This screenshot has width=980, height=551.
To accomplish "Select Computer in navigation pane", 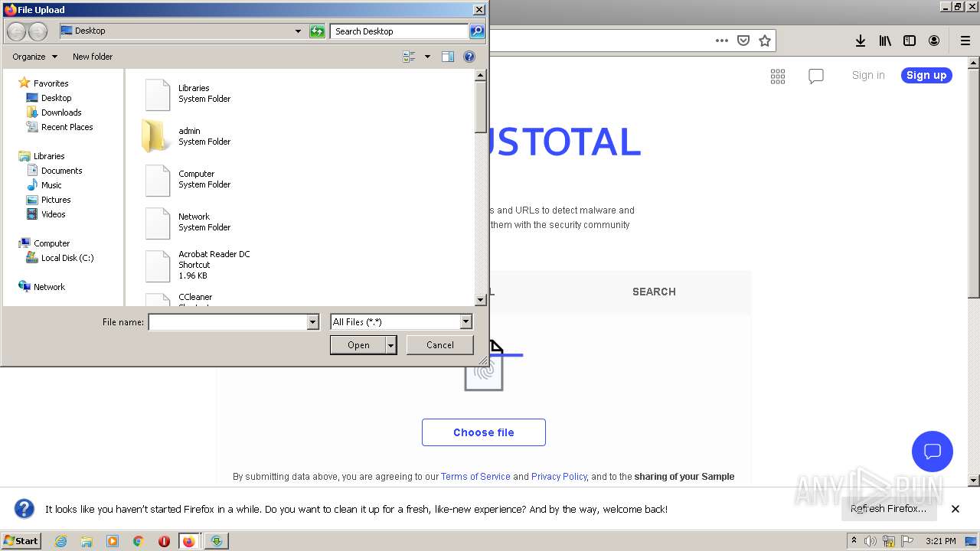I will 51,243.
